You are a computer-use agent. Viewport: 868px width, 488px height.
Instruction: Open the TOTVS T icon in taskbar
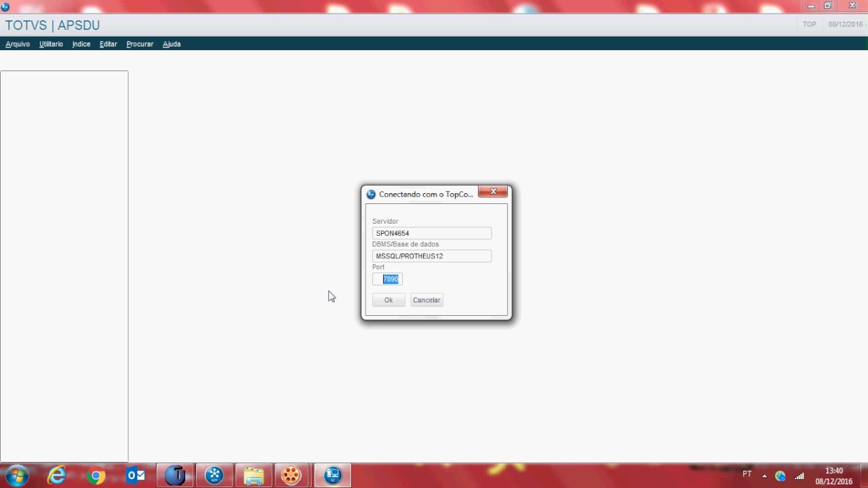tap(176, 476)
